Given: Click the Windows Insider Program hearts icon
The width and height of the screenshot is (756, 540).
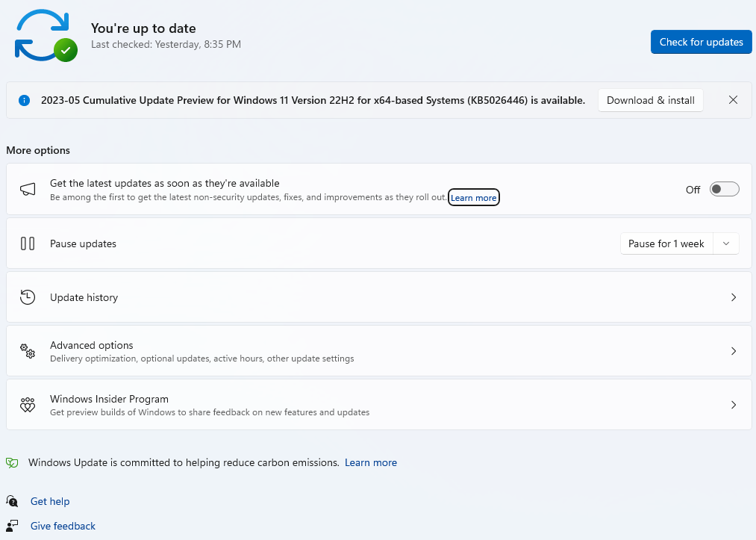Looking at the screenshot, I should (x=28, y=404).
